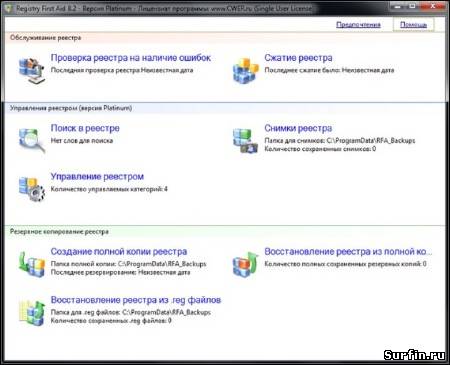Open the Снимки реестра link
This screenshot has width=450, height=365.
298,128
